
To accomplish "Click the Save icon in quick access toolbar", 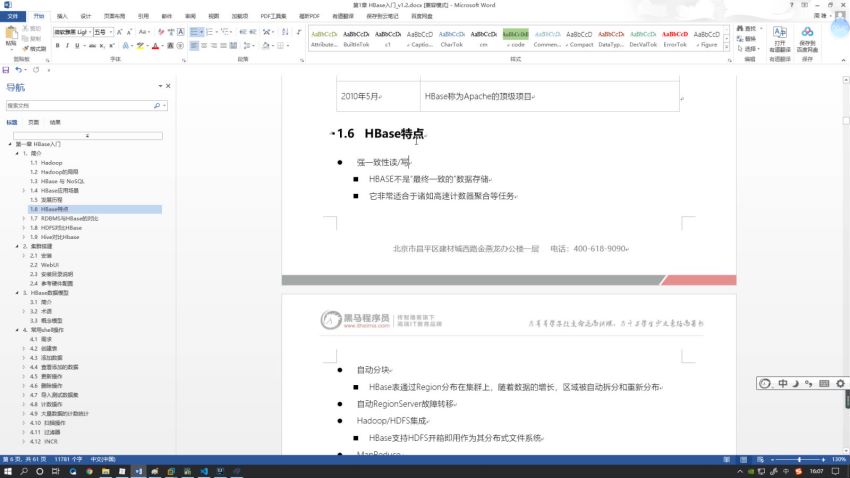I will 7,70.
